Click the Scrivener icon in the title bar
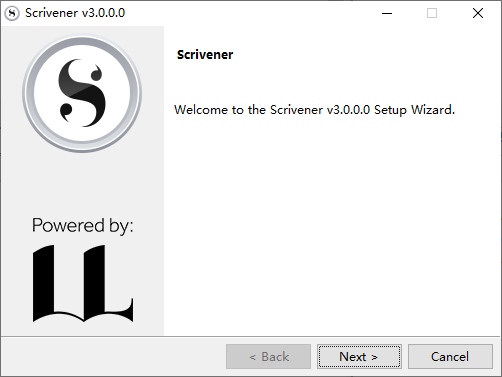502x377 pixels. click(x=12, y=13)
